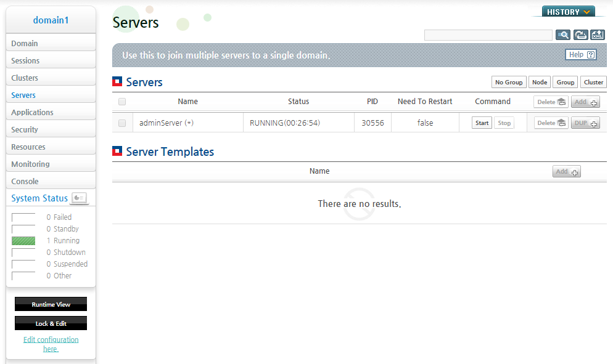Click the Cluster grouping button
Image resolution: width=613 pixels, height=364 pixels.
tap(593, 83)
